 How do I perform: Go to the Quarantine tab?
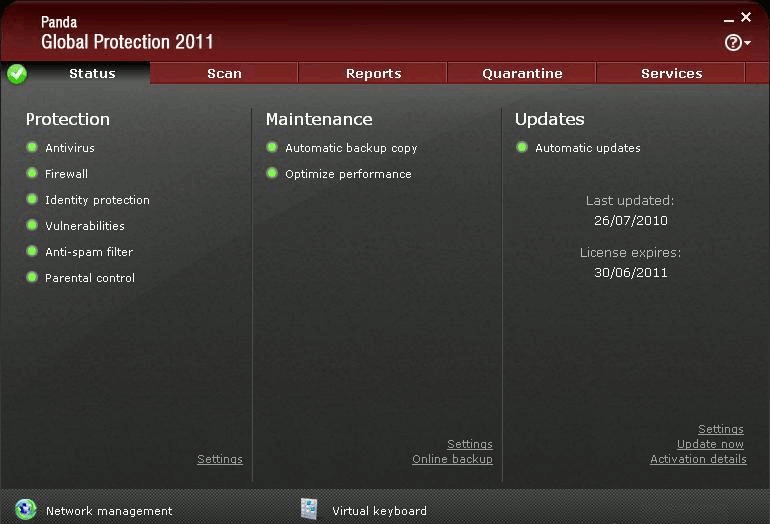pyautogui.click(x=522, y=74)
